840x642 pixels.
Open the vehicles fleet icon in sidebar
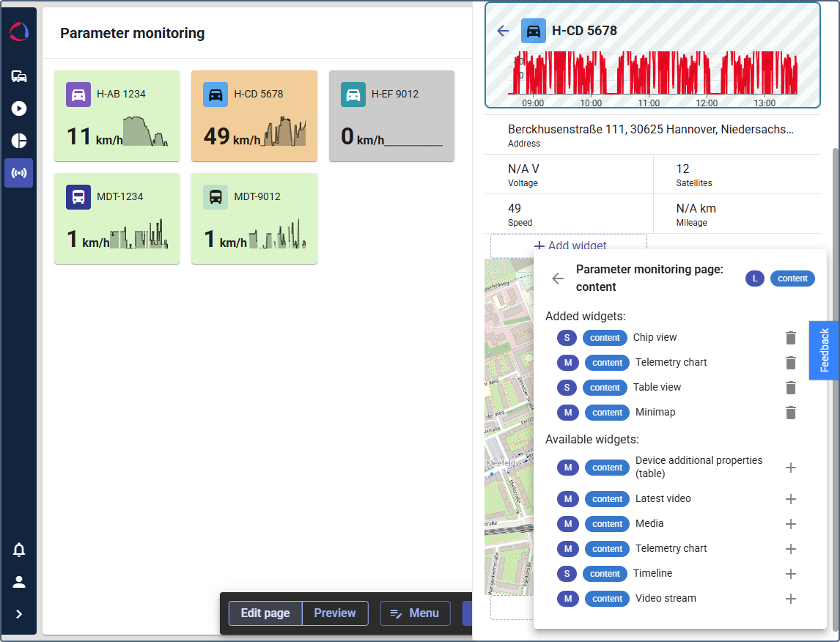[x=19, y=76]
